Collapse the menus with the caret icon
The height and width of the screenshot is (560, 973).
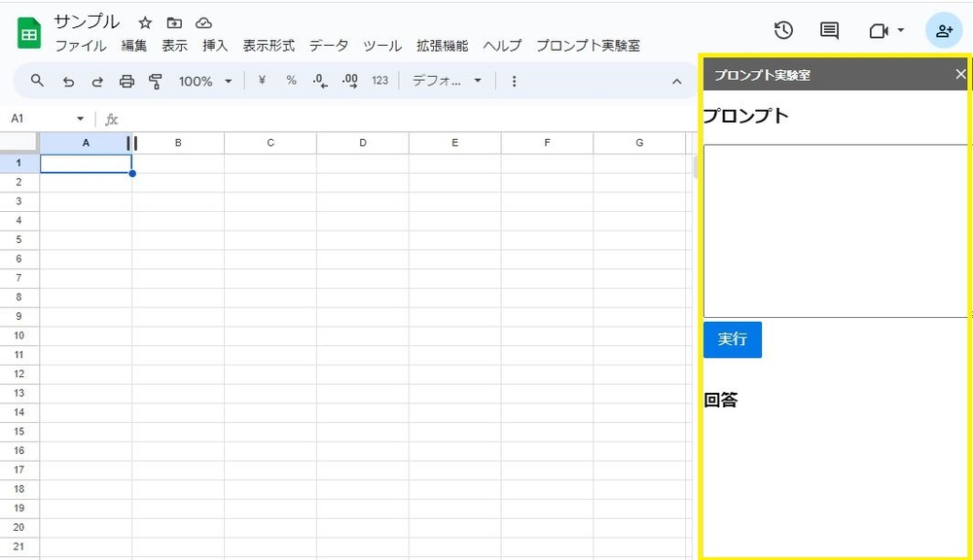tap(676, 82)
